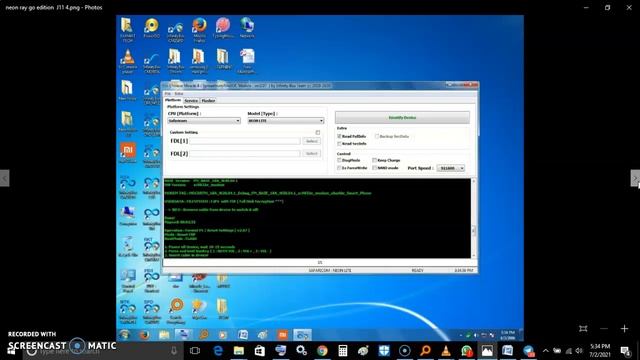Toggle Read SecInfo checkbox

click(339, 144)
